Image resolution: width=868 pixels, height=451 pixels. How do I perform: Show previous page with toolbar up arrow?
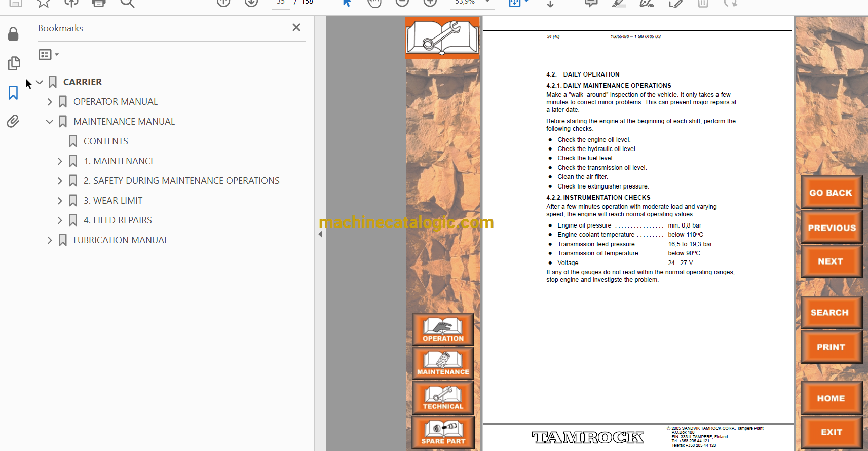click(x=223, y=3)
